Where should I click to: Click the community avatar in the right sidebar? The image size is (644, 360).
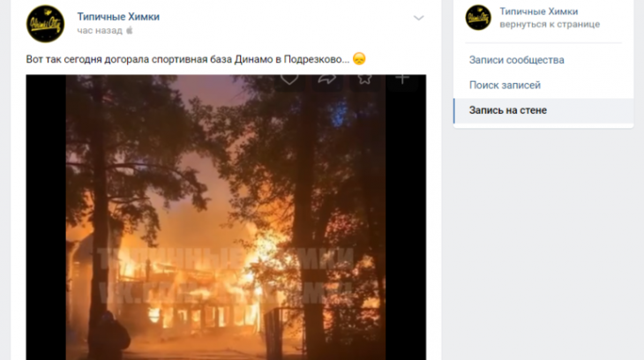(478, 18)
